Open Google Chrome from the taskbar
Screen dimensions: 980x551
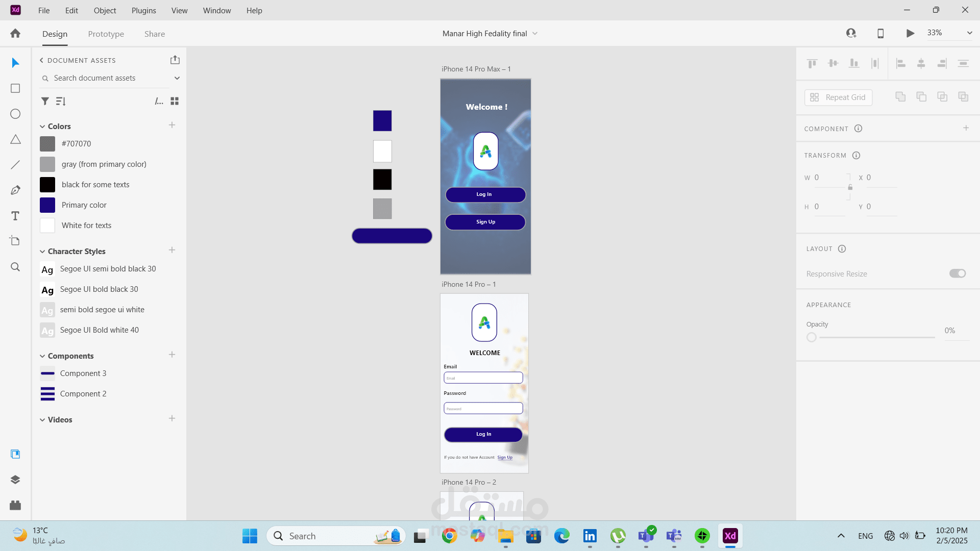449,536
